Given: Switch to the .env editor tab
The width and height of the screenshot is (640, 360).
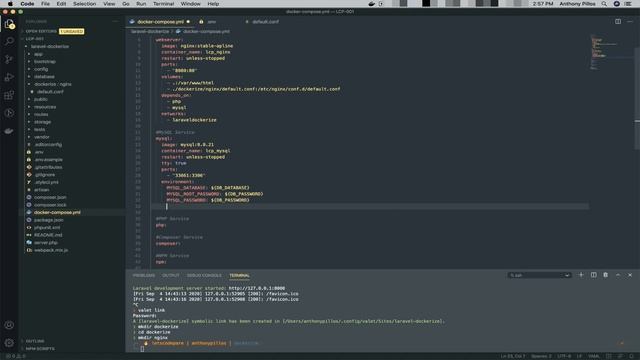Looking at the screenshot, I should tap(211, 22).
